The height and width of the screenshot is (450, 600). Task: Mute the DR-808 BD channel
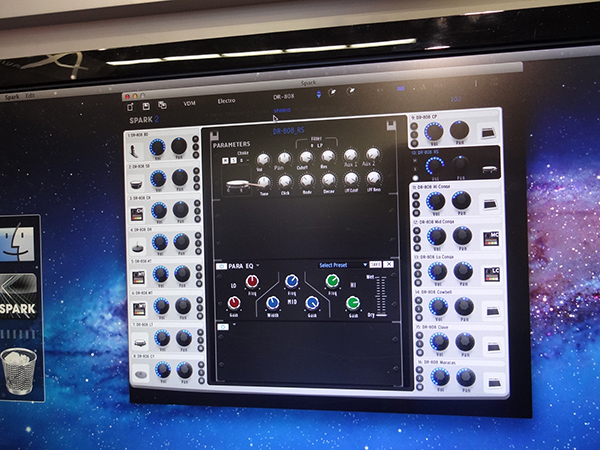[x=195, y=139]
